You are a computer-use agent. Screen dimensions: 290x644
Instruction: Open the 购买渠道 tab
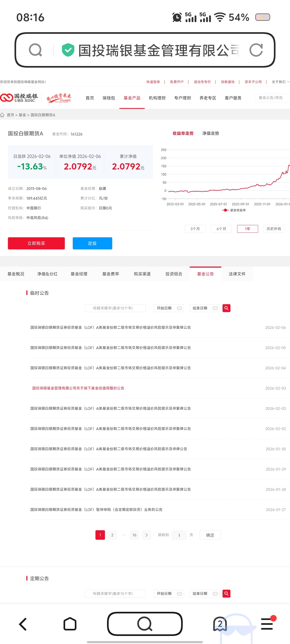pyautogui.click(x=142, y=274)
